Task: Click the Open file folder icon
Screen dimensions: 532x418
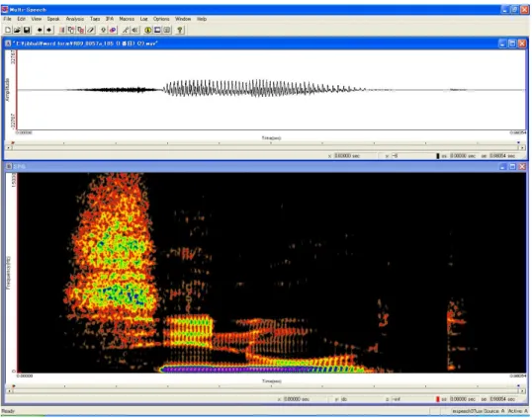Action: (x=17, y=31)
